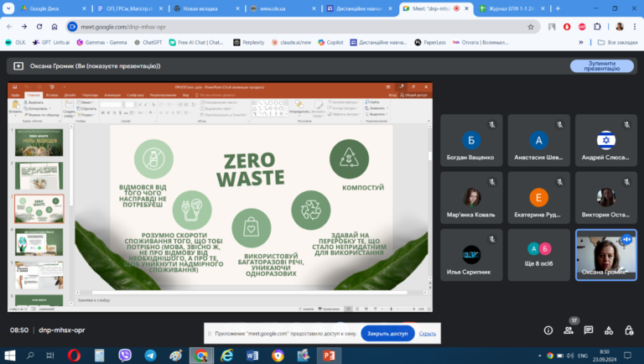Open Viber from the taskbar
The height and width of the screenshot is (364, 644).
click(125, 356)
